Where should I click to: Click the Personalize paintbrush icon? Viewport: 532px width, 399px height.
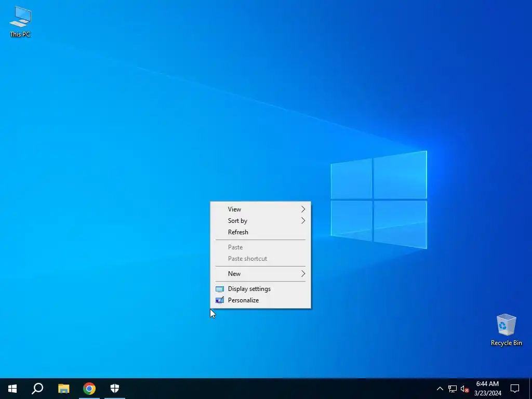coord(220,300)
